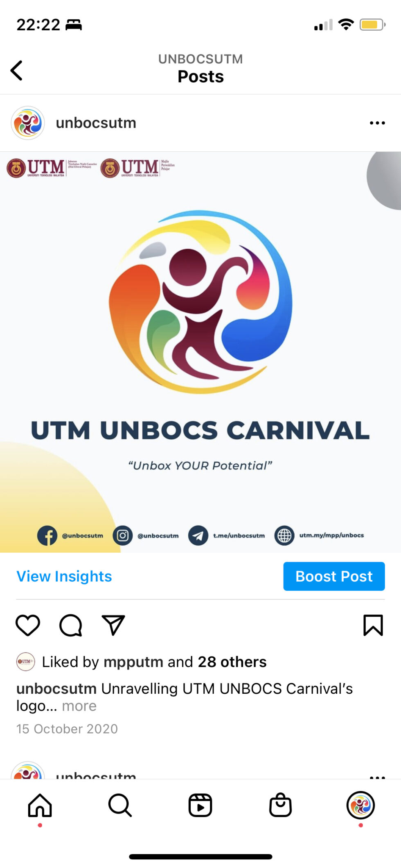Viewport: 401px width, 868px height.
Task: Open the unbocsutm profile picture on the post header
Action: pos(28,123)
